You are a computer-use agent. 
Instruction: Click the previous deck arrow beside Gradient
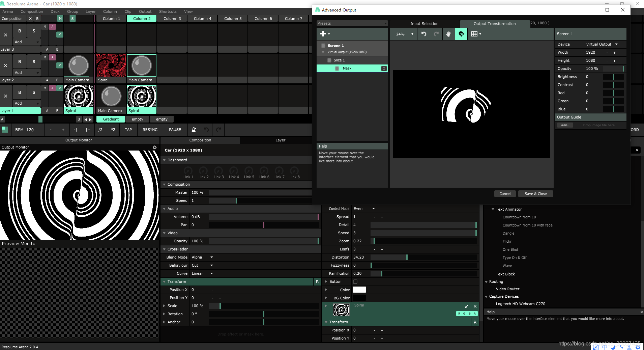coord(86,119)
